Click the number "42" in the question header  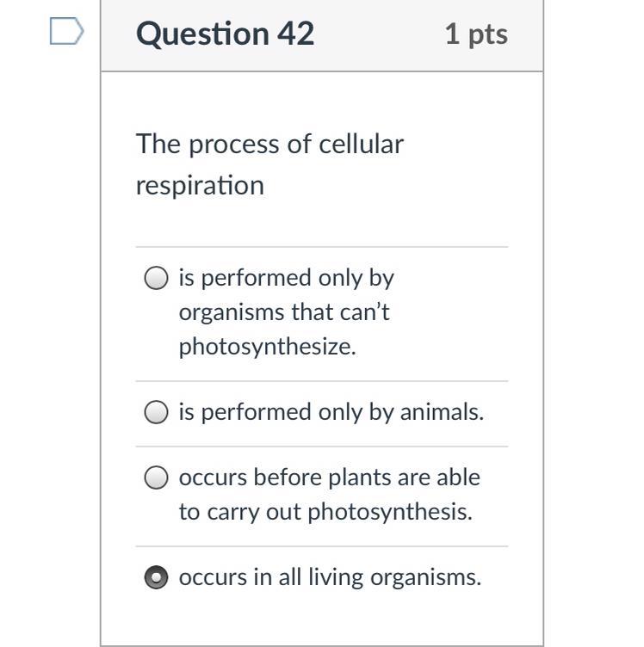point(295,34)
